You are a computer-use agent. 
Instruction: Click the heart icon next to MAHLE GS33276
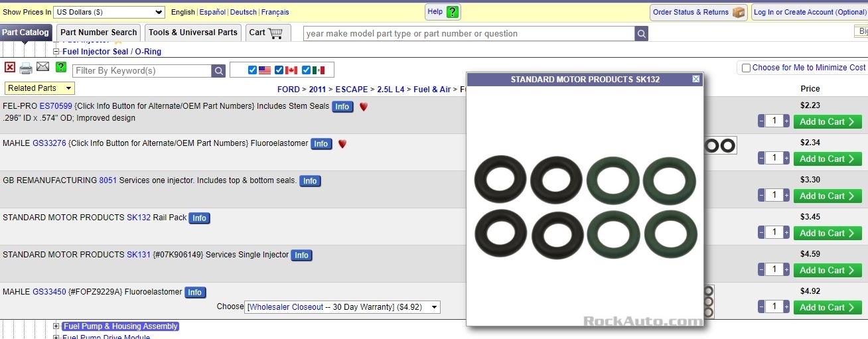[342, 143]
